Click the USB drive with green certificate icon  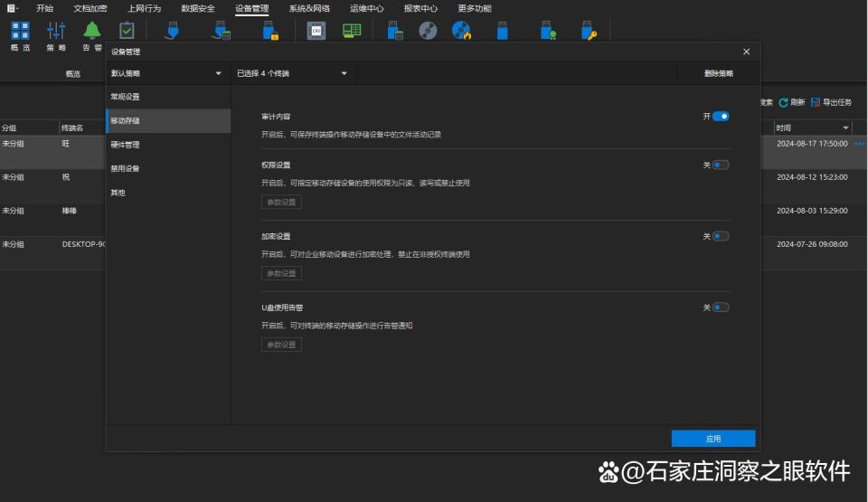pyautogui.click(x=548, y=31)
